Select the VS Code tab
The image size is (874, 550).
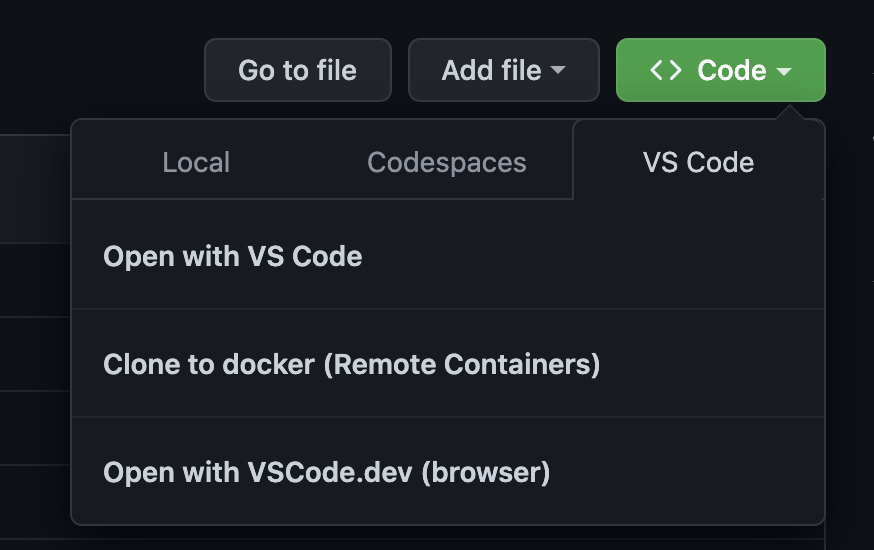(698, 162)
